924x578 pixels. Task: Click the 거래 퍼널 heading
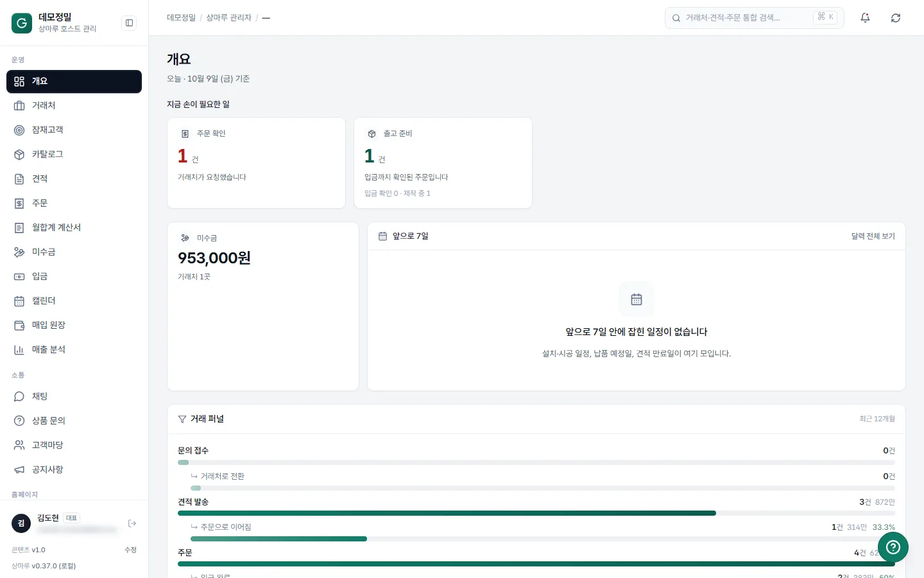207,419
